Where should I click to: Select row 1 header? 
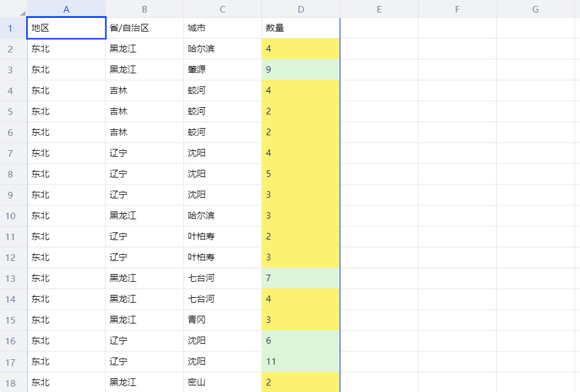[10, 28]
